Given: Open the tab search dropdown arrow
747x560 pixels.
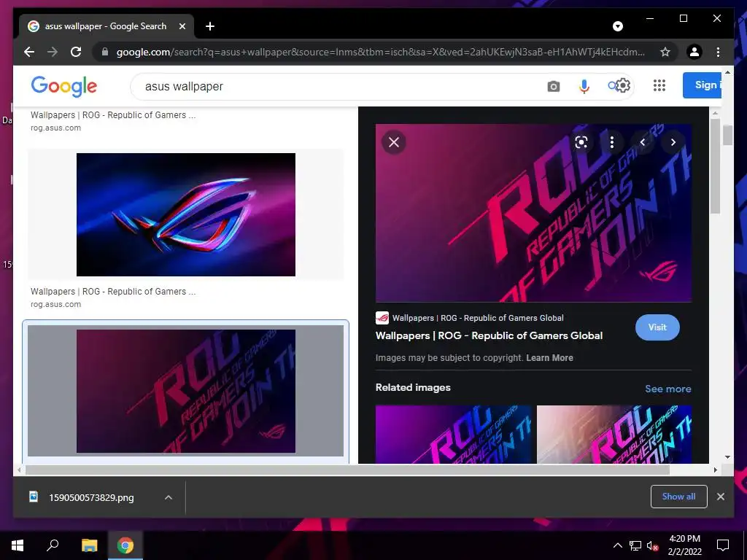Looking at the screenshot, I should pos(617,26).
